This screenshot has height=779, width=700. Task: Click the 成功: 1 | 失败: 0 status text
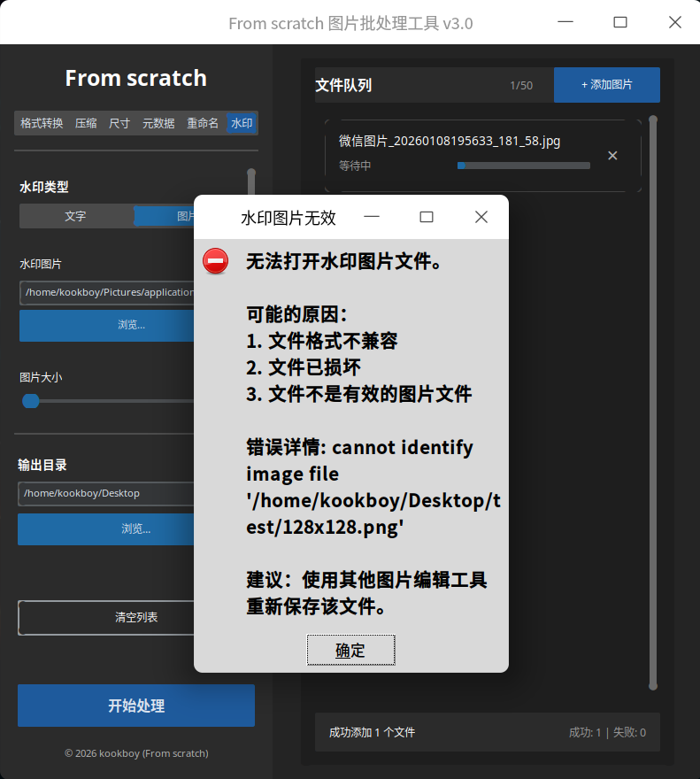607,732
